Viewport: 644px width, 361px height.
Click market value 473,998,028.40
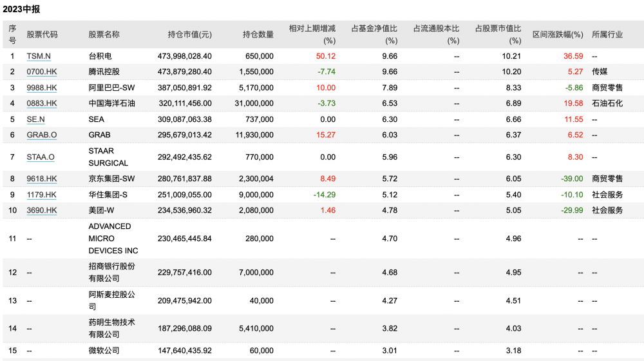pos(185,56)
